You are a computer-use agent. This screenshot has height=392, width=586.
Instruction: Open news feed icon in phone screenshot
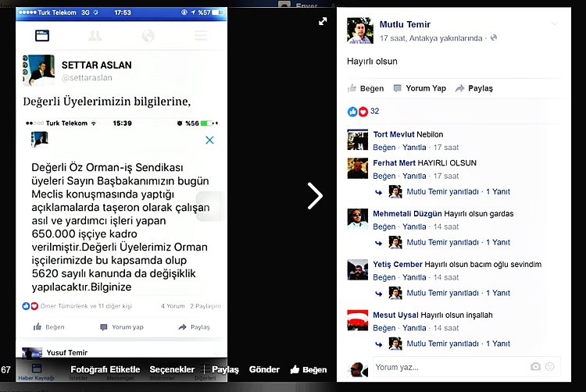coord(42,36)
